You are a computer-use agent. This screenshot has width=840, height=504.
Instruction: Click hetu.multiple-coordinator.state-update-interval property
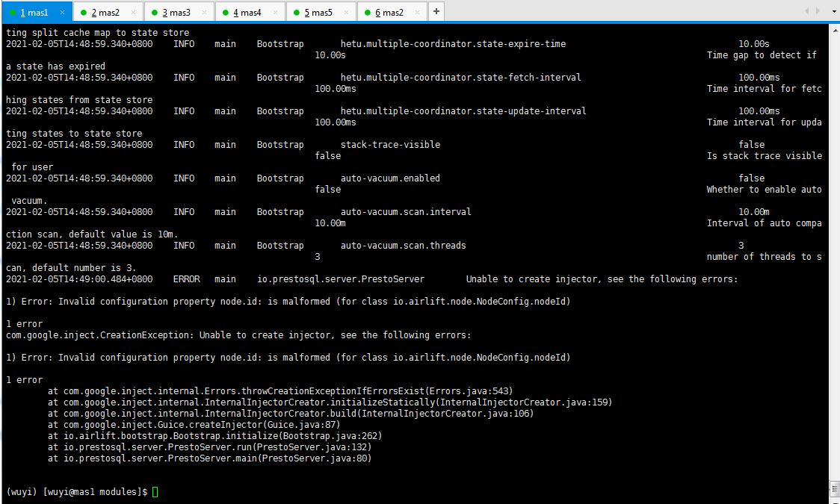(x=463, y=111)
